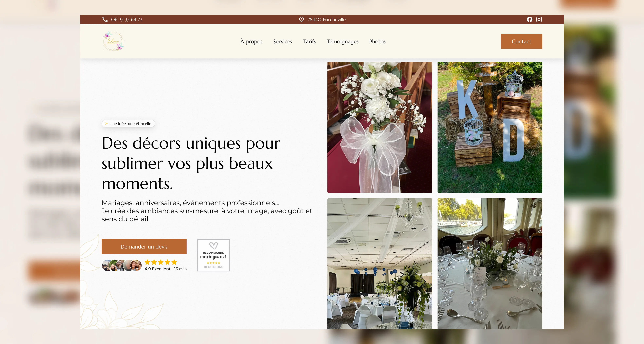Click the Luce floral logo

coord(113,41)
